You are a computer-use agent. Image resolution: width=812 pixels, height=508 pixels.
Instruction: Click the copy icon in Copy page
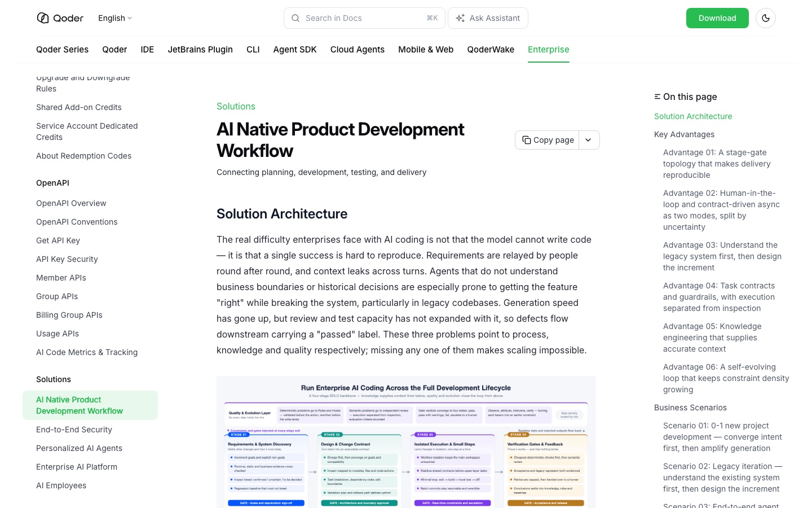point(527,140)
